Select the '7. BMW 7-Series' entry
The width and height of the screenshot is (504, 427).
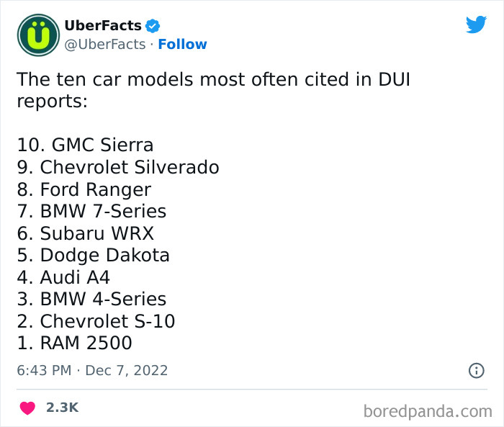pyautogui.click(x=91, y=212)
